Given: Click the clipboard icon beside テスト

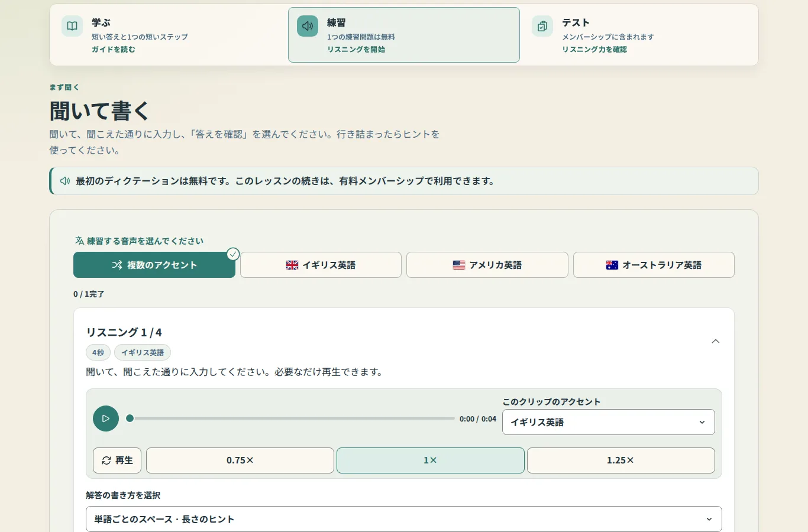Looking at the screenshot, I should pyautogui.click(x=542, y=26).
